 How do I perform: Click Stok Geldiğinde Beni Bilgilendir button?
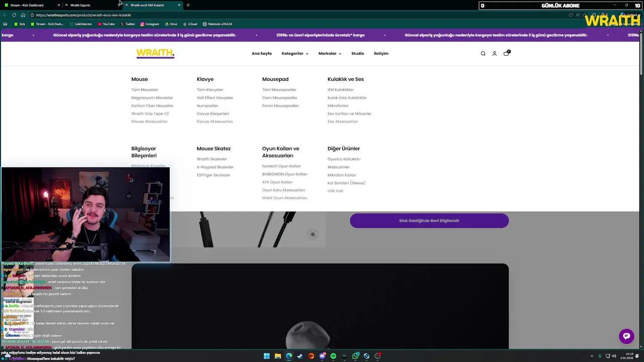pos(429,221)
